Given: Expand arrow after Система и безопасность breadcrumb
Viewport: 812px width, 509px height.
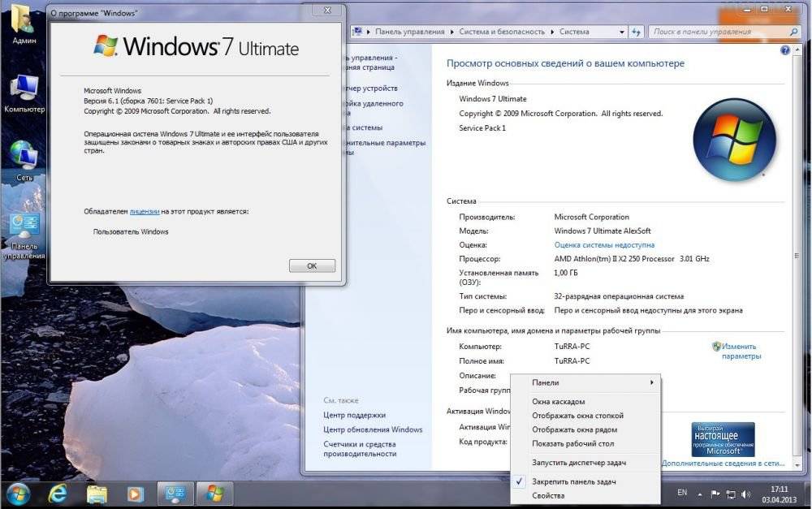Looking at the screenshot, I should tap(552, 32).
